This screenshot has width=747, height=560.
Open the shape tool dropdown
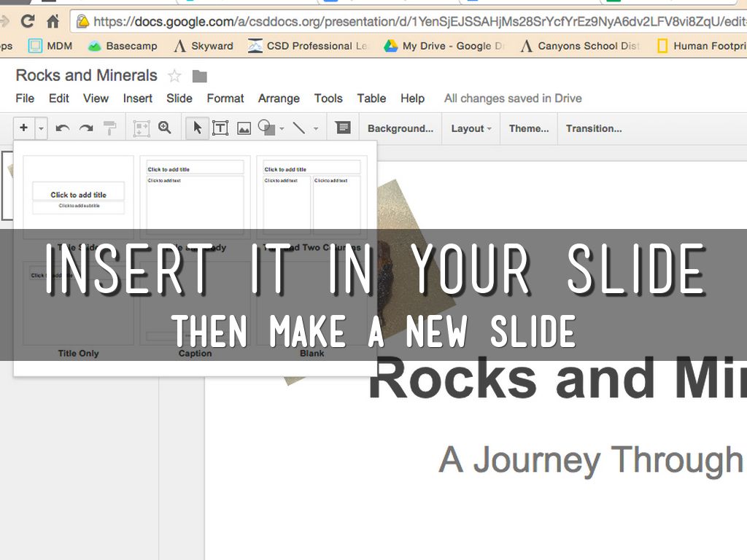282,129
